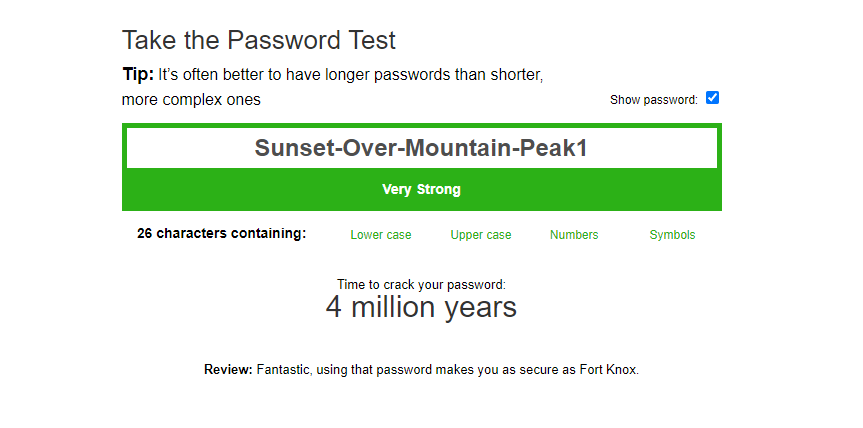Select the "Lower case" indicator

point(380,235)
